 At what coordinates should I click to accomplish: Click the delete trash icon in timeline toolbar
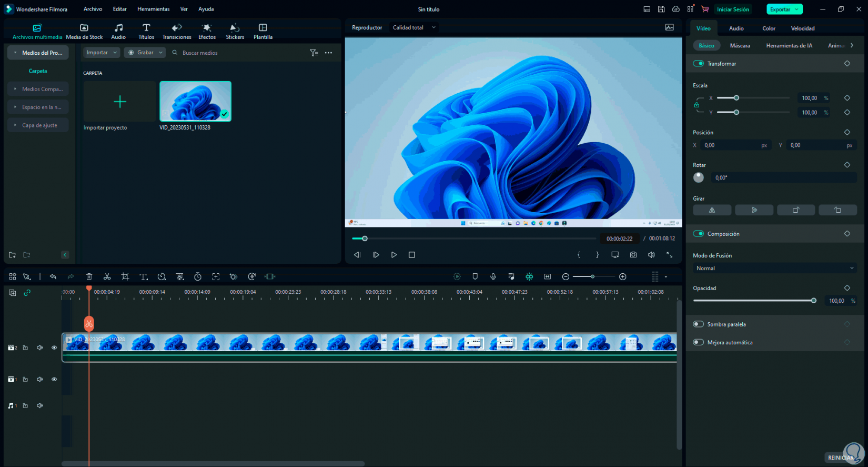click(89, 276)
